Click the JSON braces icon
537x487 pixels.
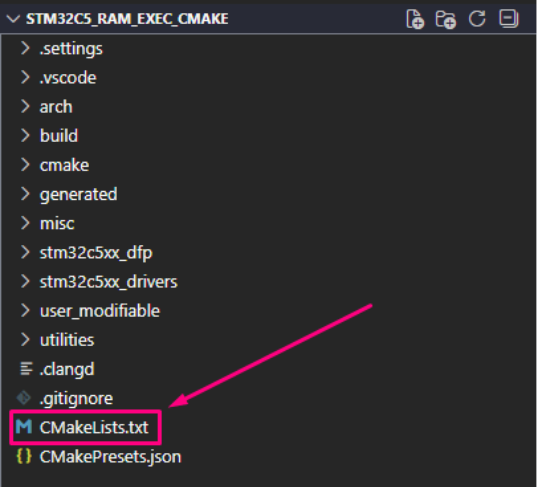24,457
